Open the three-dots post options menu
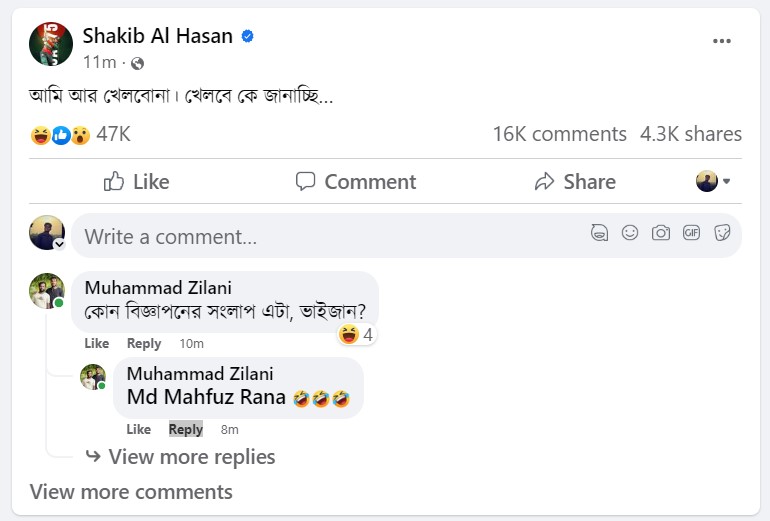 coord(722,41)
